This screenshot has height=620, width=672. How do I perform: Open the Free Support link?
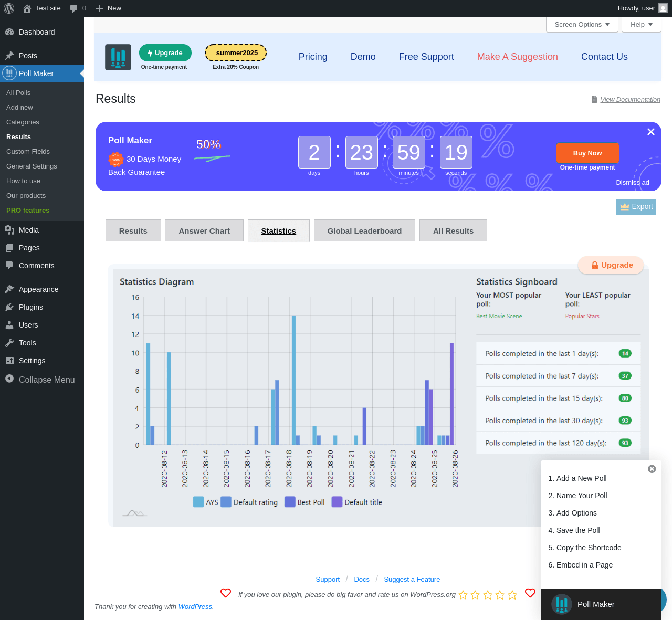coord(426,57)
